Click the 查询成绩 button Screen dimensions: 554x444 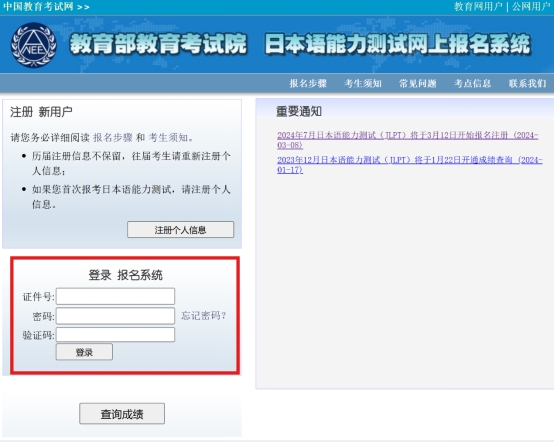(122, 414)
